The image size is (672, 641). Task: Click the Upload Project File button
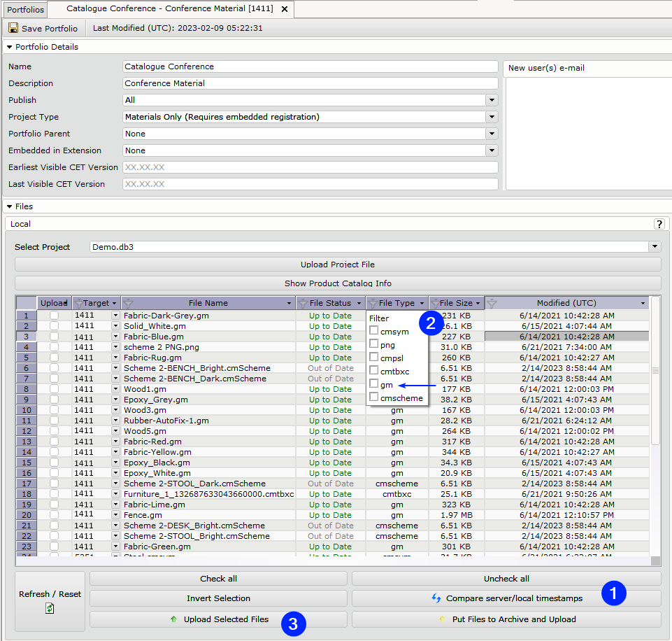338,265
